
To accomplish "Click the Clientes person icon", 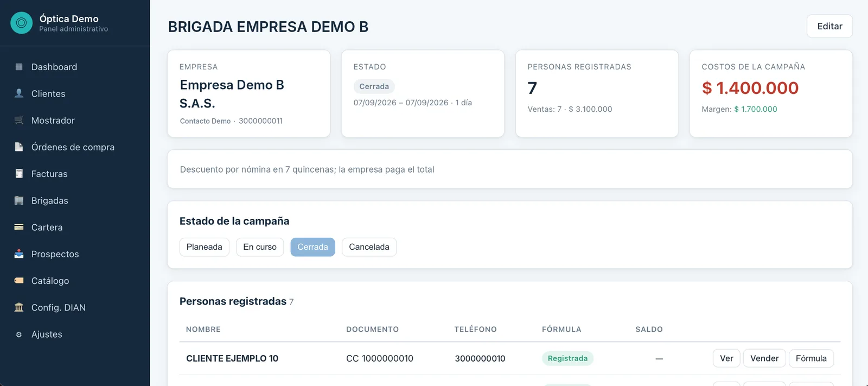I will 19,93.
